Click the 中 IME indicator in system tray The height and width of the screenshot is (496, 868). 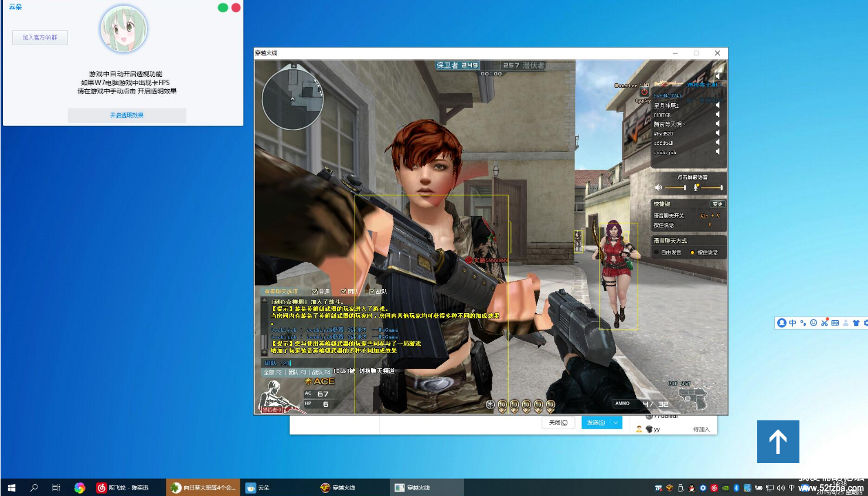(x=792, y=488)
